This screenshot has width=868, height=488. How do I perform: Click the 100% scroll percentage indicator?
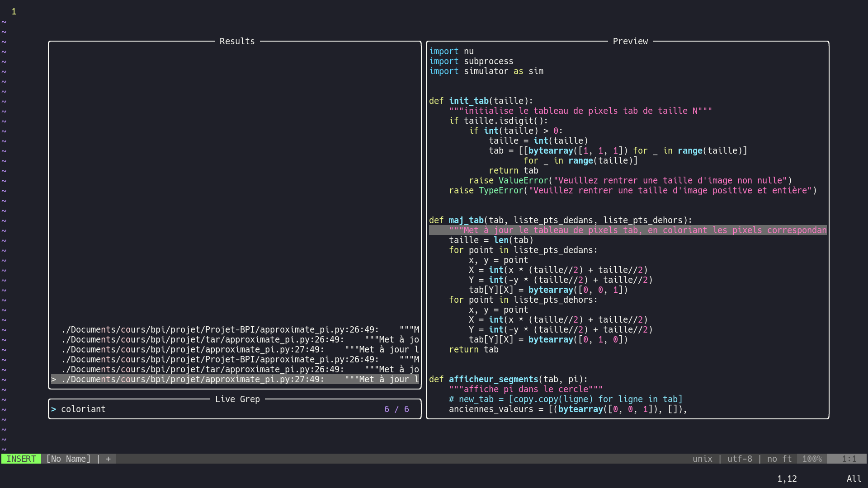[812, 459]
